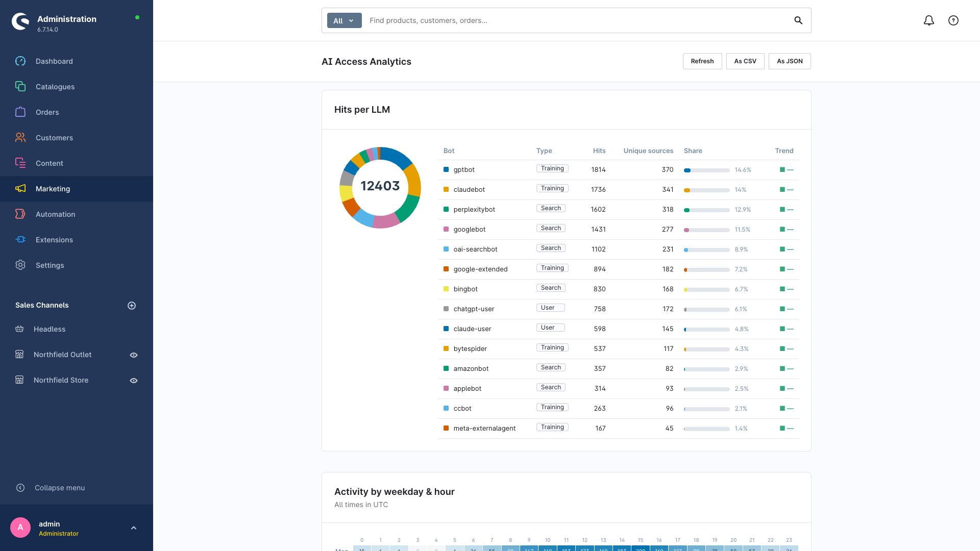Expand the admin user menu chevron
This screenshot has width=980, height=551.
[134, 528]
